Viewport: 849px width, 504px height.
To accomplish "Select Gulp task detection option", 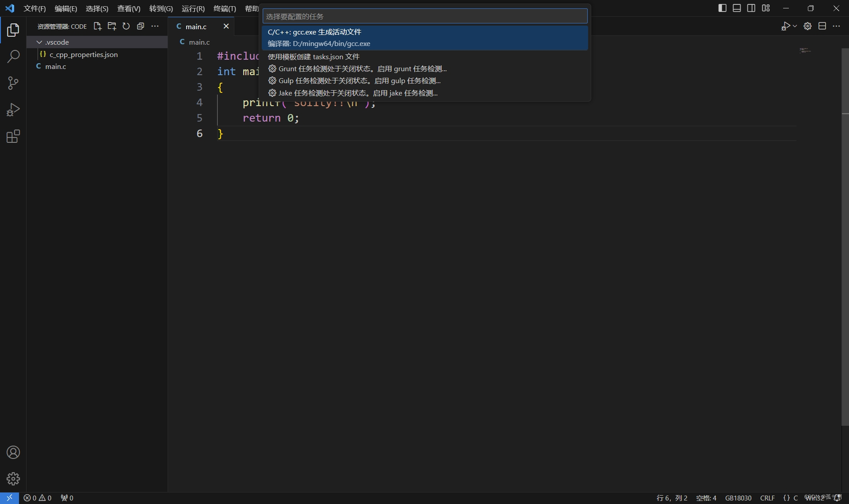I will tap(425, 80).
